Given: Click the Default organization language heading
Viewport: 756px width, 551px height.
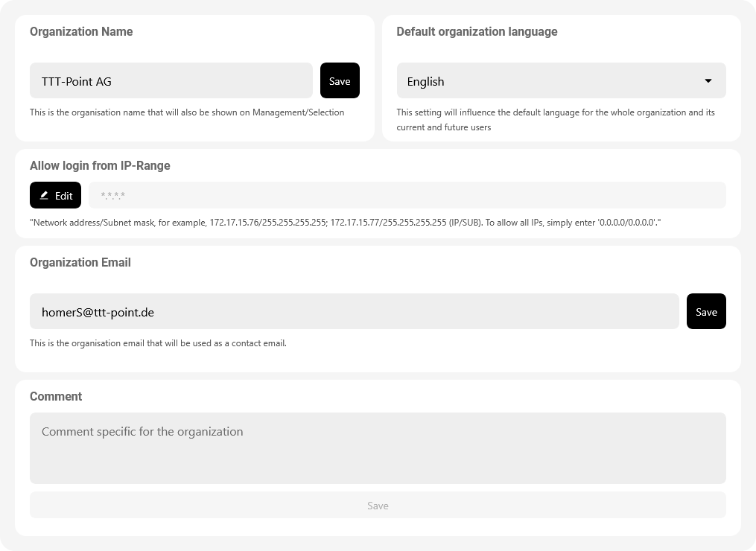Looking at the screenshot, I should coord(477,31).
